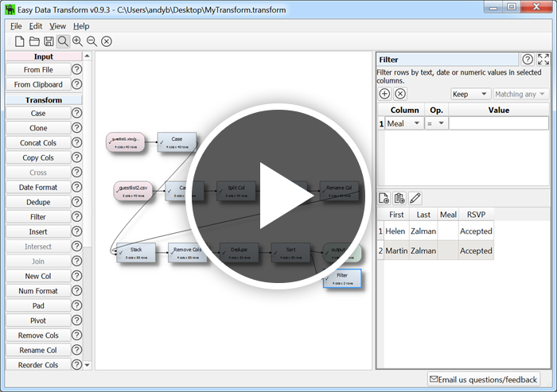Click the Open folder toolbar icon
This screenshot has height=392, width=557.
(34, 41)
